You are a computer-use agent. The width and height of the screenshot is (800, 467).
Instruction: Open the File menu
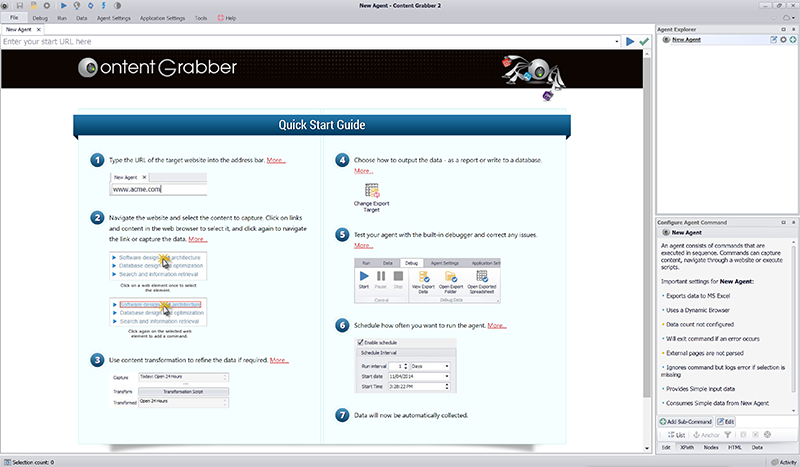tap(14, 17)
